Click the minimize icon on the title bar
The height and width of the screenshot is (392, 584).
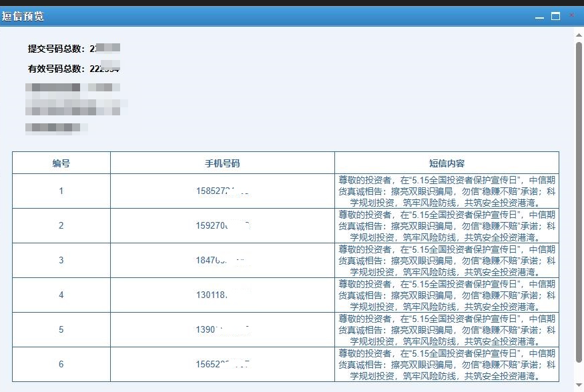click(x=539, y=16)
